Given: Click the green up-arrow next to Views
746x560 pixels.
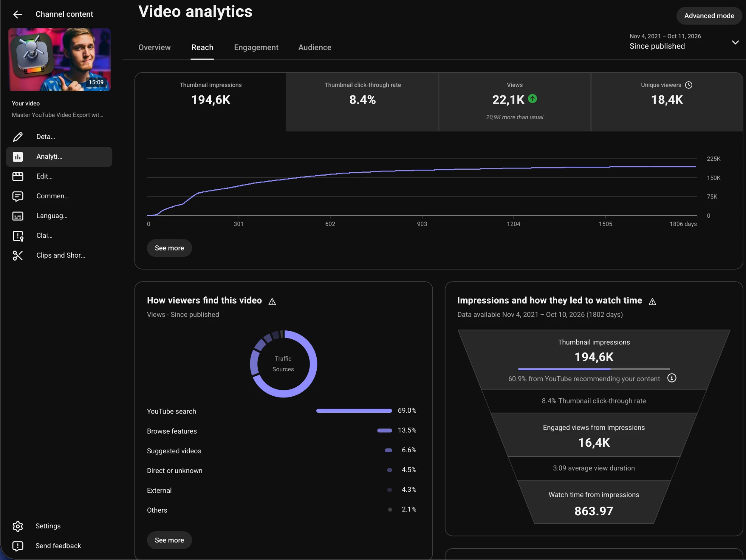Looking at the screenshot, I should (532, 99).
